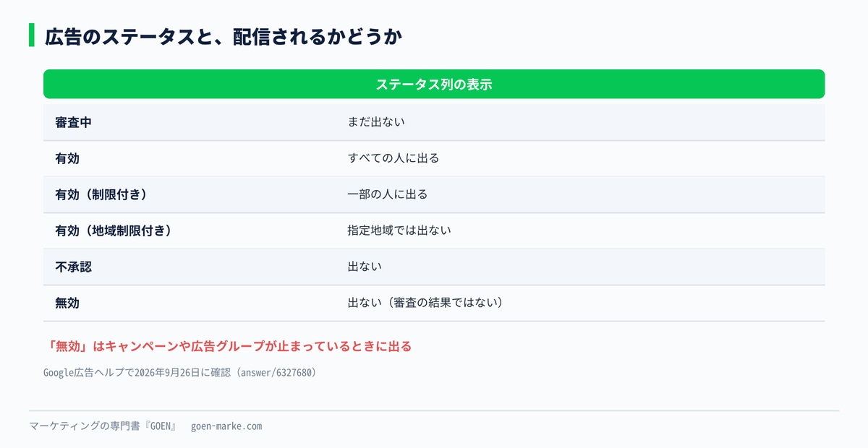Click the 出ない（審査の結果ではない） cell
The image size is (868, 448).
[x=425, y=303]
